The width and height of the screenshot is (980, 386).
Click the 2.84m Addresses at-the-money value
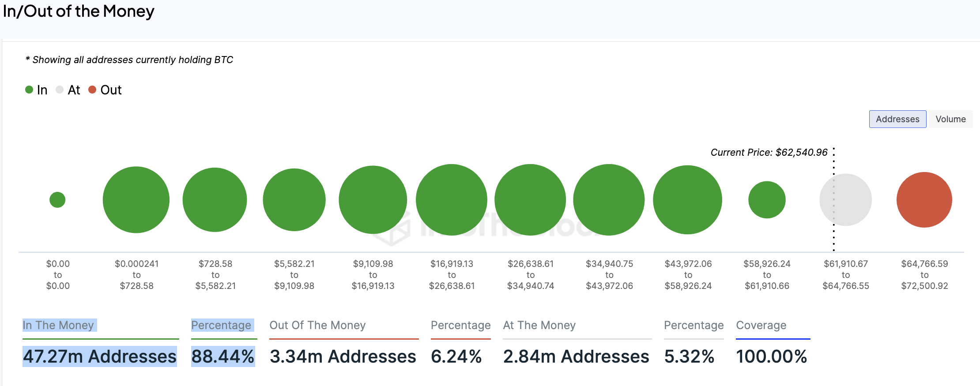tap(576, 356)
